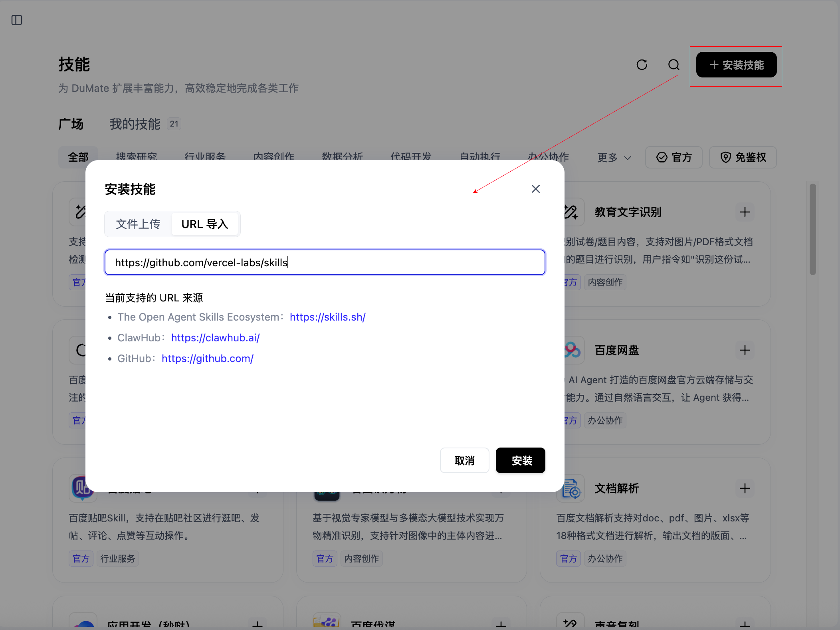
Task: Click the 办公协作 tag on 百度网盘 card
Action: tap(605, 420)
